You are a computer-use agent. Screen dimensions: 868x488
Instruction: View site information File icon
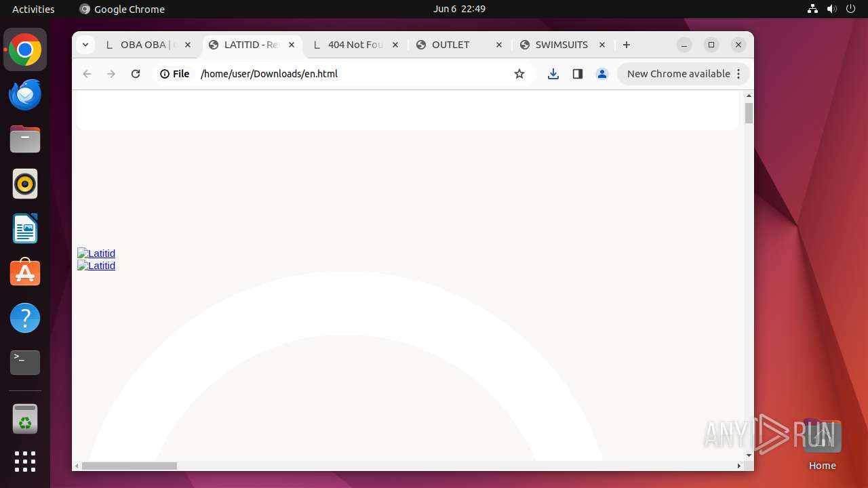click(x=175, y=74)
